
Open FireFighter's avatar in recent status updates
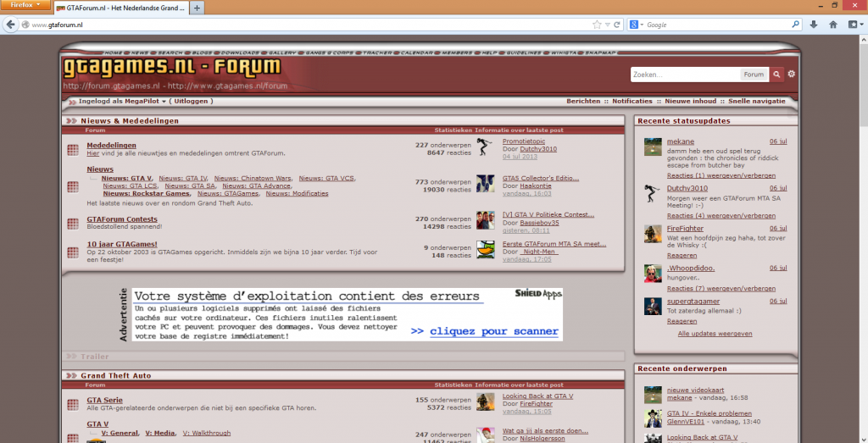tap(653, 234)
